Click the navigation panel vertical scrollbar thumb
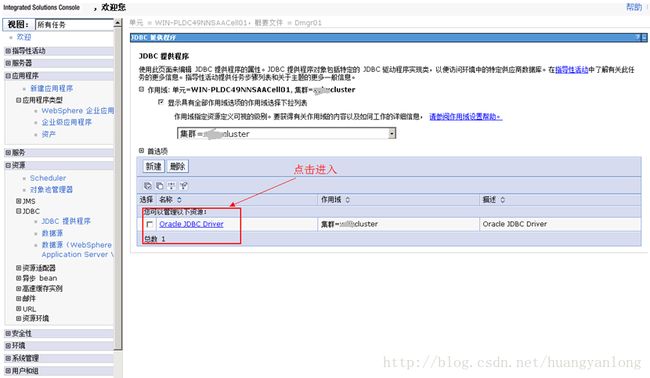Viewport: 650px width, 378px height. [118, 189]
